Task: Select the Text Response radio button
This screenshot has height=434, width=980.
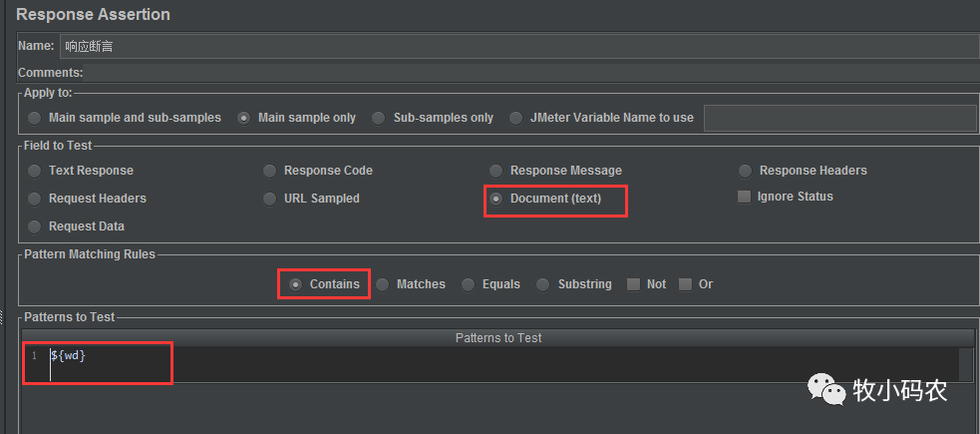Action: pyautogui.click(x=36, y=171)
